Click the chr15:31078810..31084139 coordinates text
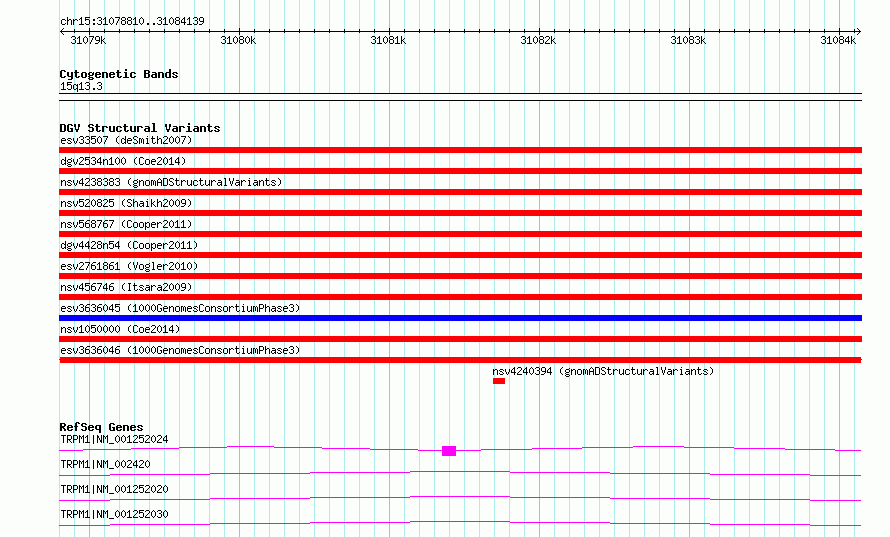 (132, 21)
